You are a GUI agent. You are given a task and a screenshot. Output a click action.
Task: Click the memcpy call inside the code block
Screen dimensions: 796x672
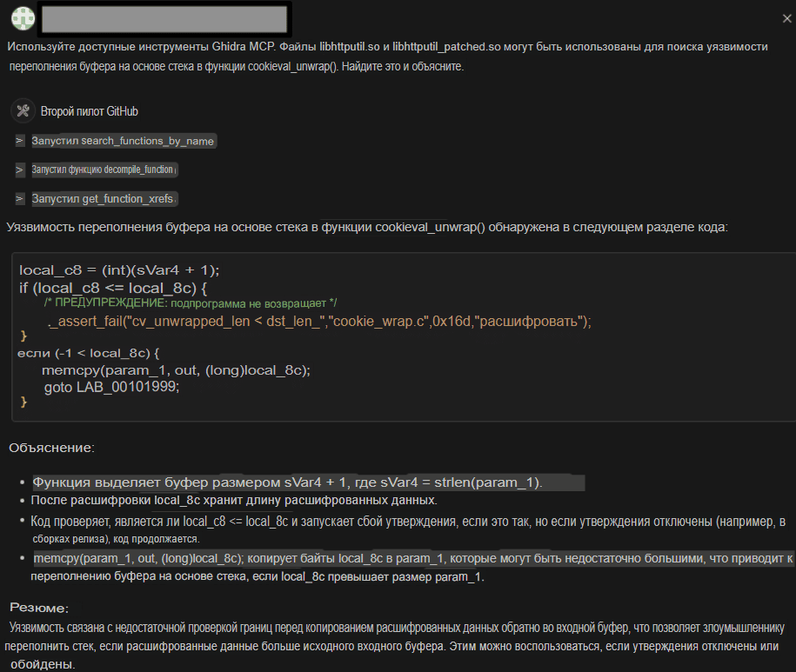(x=176, y=369)
